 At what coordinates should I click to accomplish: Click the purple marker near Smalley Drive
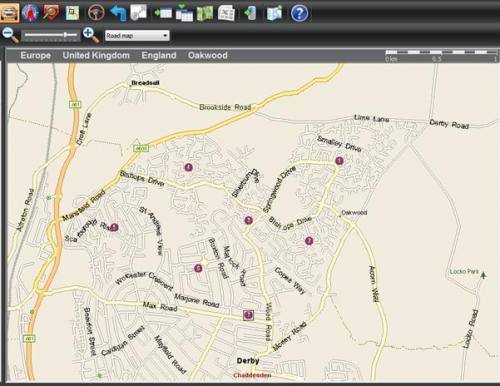coord(339,161)
